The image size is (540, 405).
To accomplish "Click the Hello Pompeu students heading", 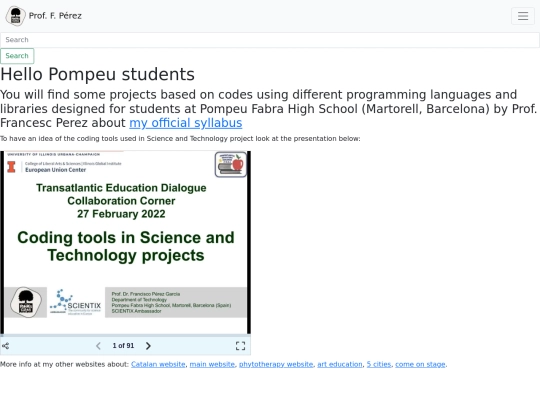I will click(x=97, y=74).
